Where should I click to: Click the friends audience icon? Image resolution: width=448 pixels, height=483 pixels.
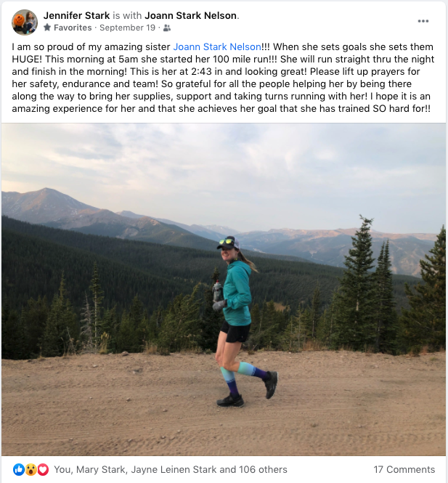tap(166, 28)
